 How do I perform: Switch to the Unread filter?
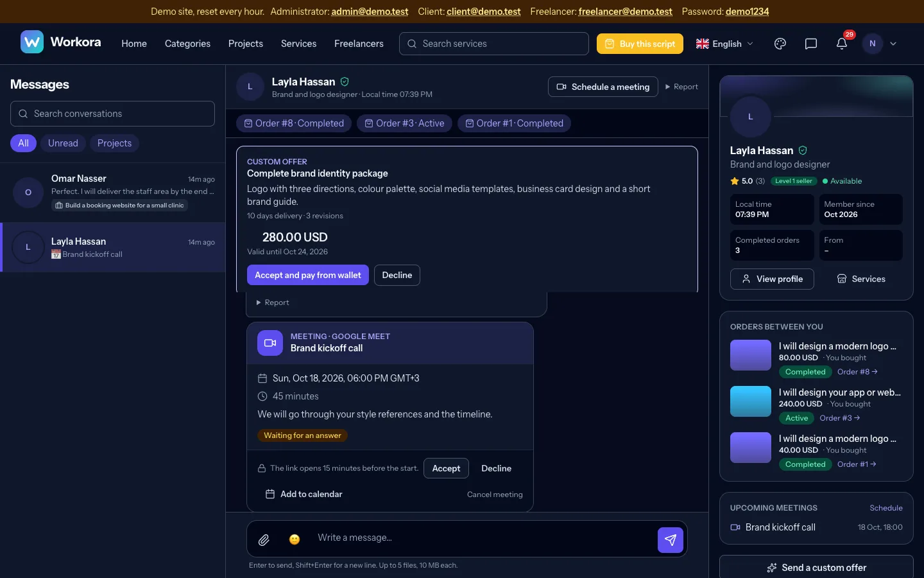coord(63,143)
